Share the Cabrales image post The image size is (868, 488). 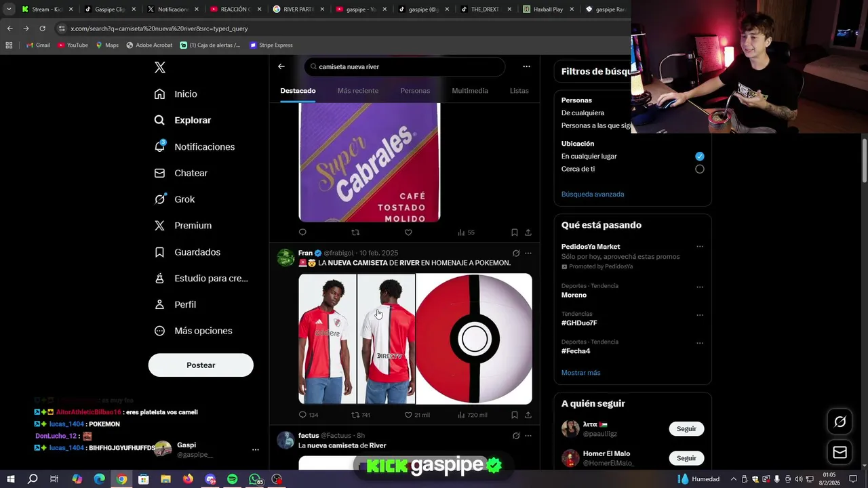(528, 232)
